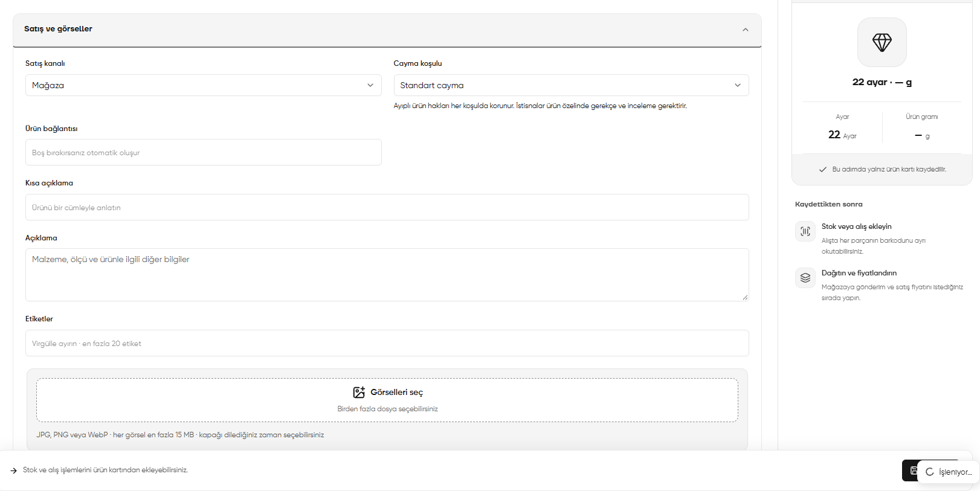The image size is (980, 491).
Task: Open the Cayma koşulu dropdown
Action: (571, 85)
